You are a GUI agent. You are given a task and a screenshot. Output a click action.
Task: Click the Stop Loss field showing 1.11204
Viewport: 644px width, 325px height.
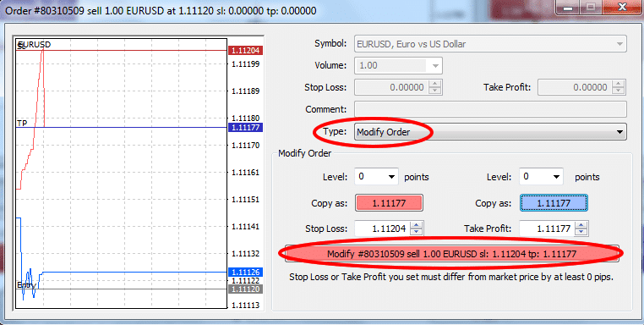(383, 229)
